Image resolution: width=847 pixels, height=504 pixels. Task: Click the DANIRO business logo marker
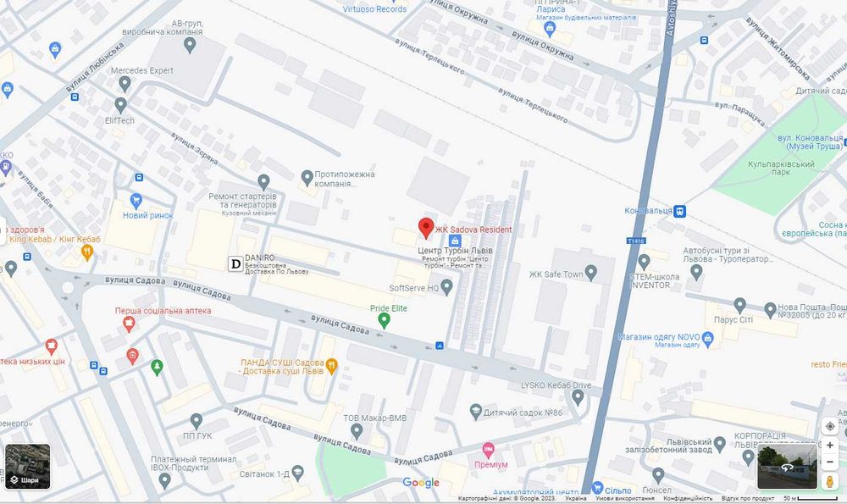pos(235,263)
